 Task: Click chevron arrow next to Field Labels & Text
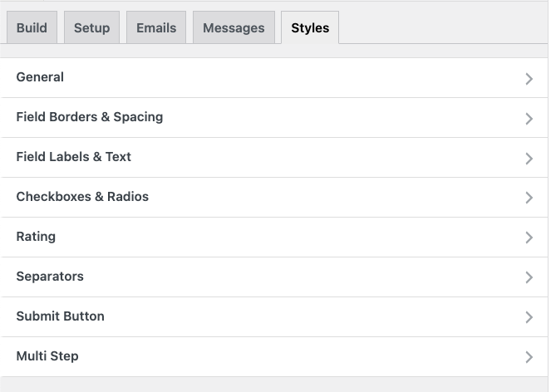529,158
